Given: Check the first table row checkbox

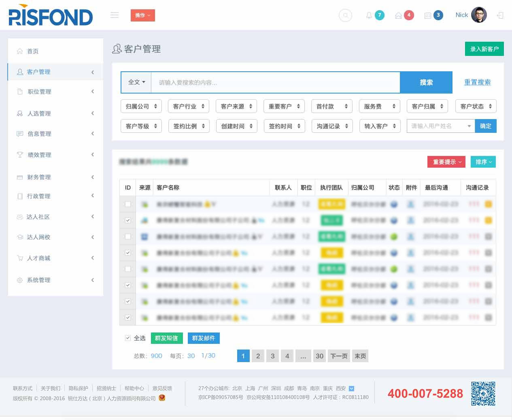Looking at the screenshot, I should (x=128, y=204).
